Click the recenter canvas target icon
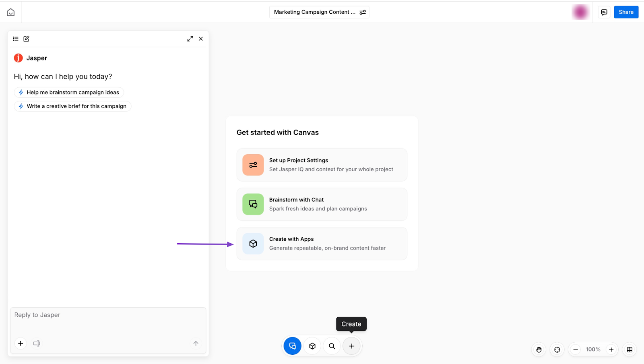The height and width of the screenshot is (364, 644). pyautogui.click(x=557, y=350)
